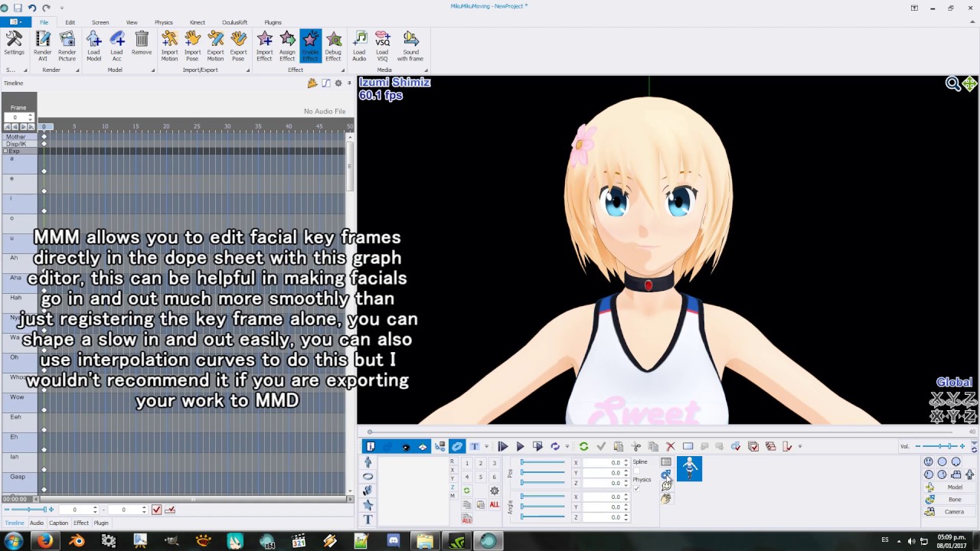
Task: Click the timeline horizontal scrollbar
Action: pyautogui.click(x=191, y=499)
